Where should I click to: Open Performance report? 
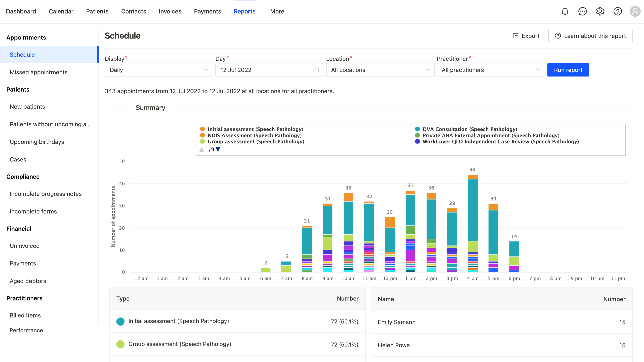(26, 330)
